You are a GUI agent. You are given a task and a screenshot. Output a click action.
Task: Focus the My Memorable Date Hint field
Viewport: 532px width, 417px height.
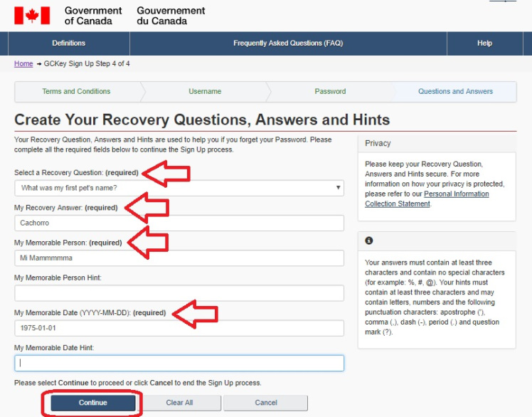(179, 363)
